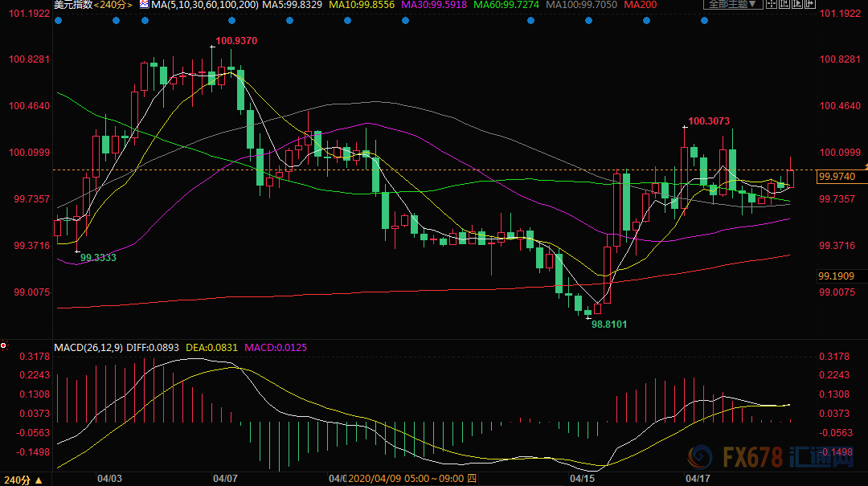The image size is (868, 486).
Task: Click the orange alert icon beside 99.9740
Action: tap(862, 165)
